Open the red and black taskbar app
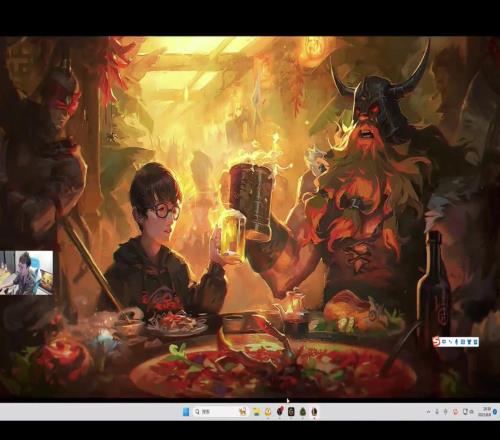Image resolution: width=500 pixels, height=440 pixels. (x=280, y=412)
